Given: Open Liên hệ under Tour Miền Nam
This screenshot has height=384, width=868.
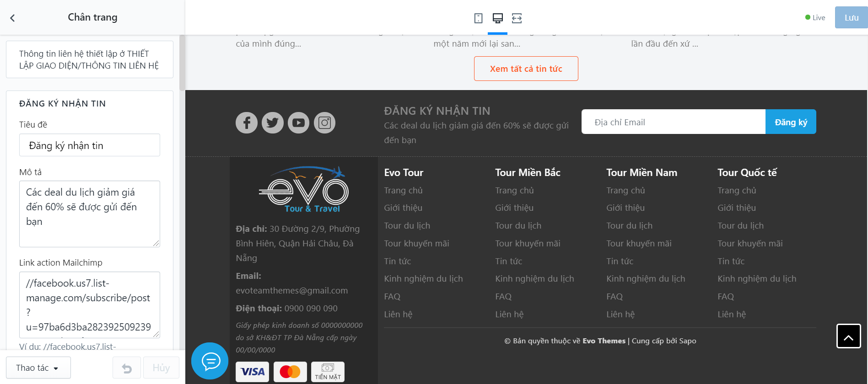Looking at the screenshot, I should [x=620, y=315].
